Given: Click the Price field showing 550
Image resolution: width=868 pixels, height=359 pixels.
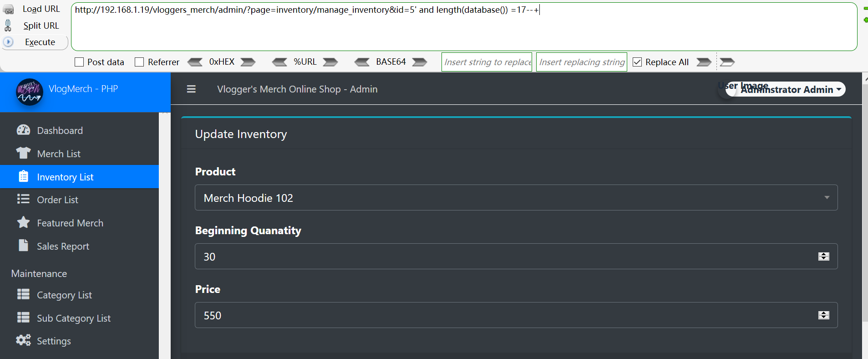Looking at the screenshot, I should tap(516, 315).
